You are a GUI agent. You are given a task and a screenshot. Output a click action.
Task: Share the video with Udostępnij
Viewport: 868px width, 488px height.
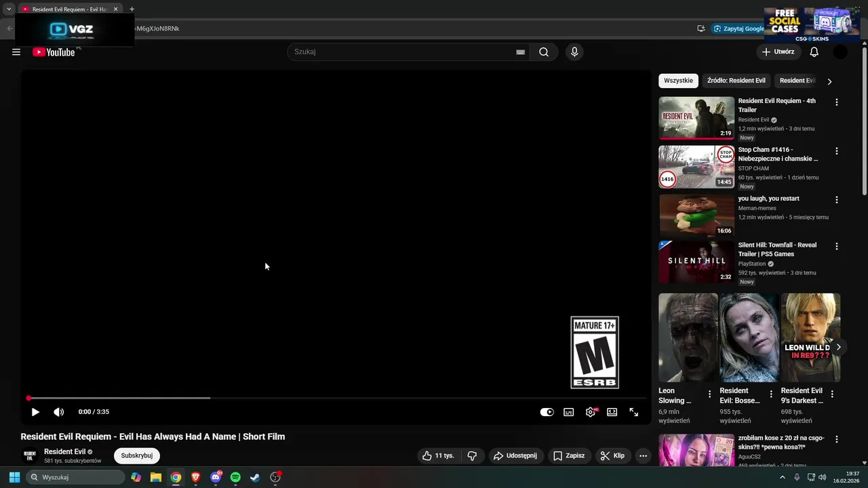click(515, 456)
